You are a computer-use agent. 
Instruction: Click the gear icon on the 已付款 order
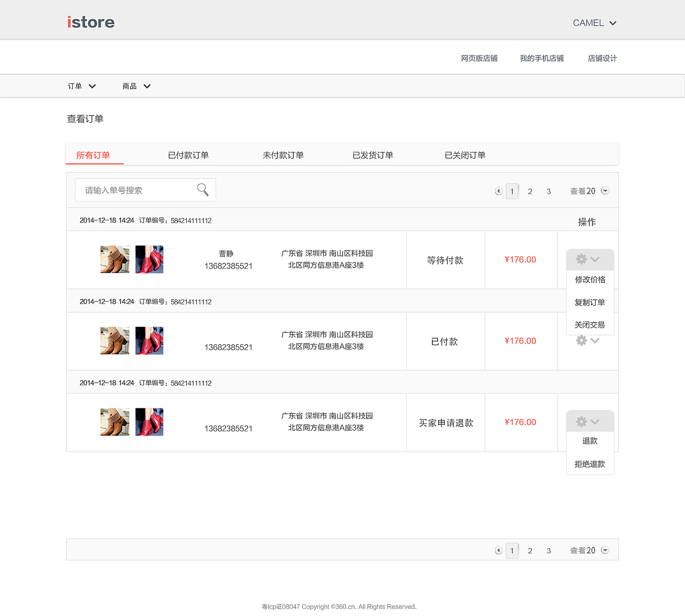pos(582,340)
